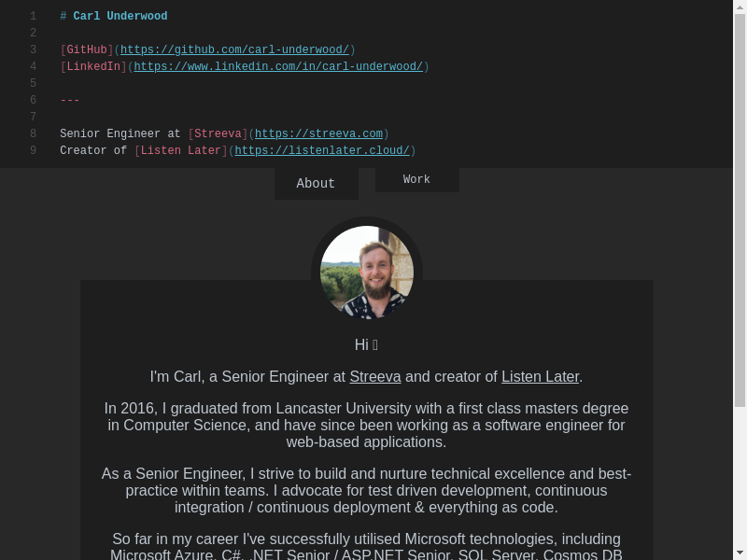
Task: Follow the linkedin.com/in/carl-underwood URL
Action: pos(278,67)
